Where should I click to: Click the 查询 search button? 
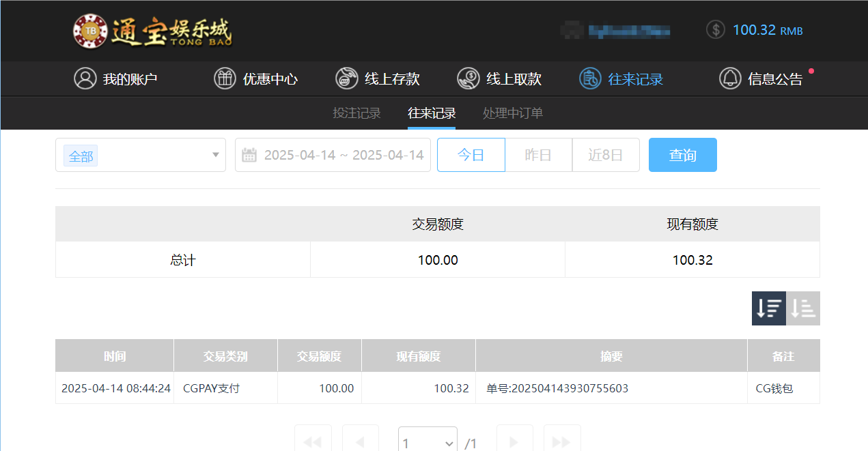(682, 155)
